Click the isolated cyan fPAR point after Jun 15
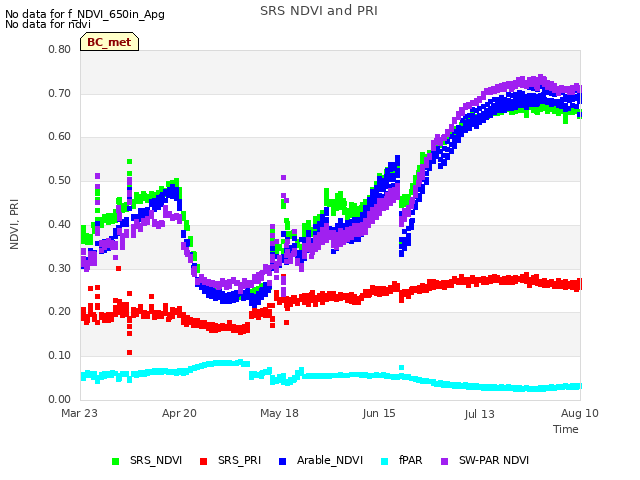This screenshot has height=480, width=640. [x=401, y=368]
